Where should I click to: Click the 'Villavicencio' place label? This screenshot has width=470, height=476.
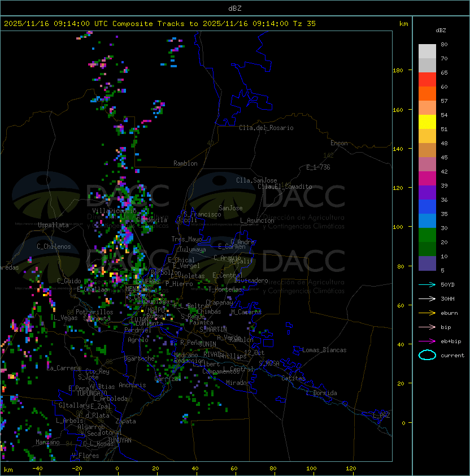114,211
